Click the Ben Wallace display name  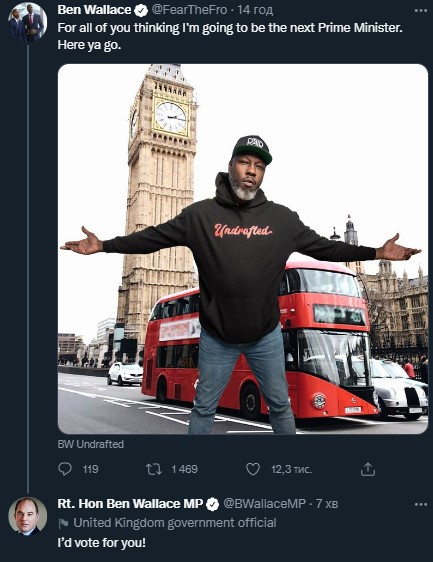click(x=94, y=10)
